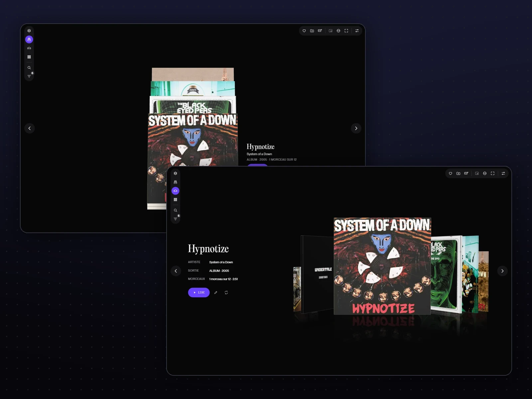Open settings sliders icon in front window
The image size is (532, 399).
(503, 173)
